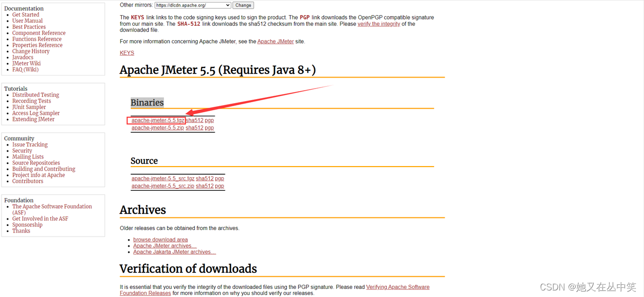Open Project info at Apache link
The width and height of the screenshot is (644, 297).
[x=38, y=175]
